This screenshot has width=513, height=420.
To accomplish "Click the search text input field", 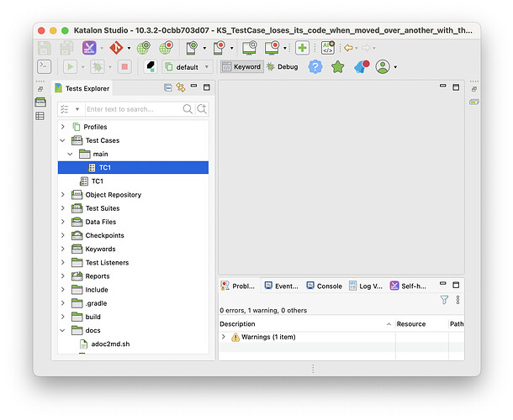I will click(x=134, y=109).
